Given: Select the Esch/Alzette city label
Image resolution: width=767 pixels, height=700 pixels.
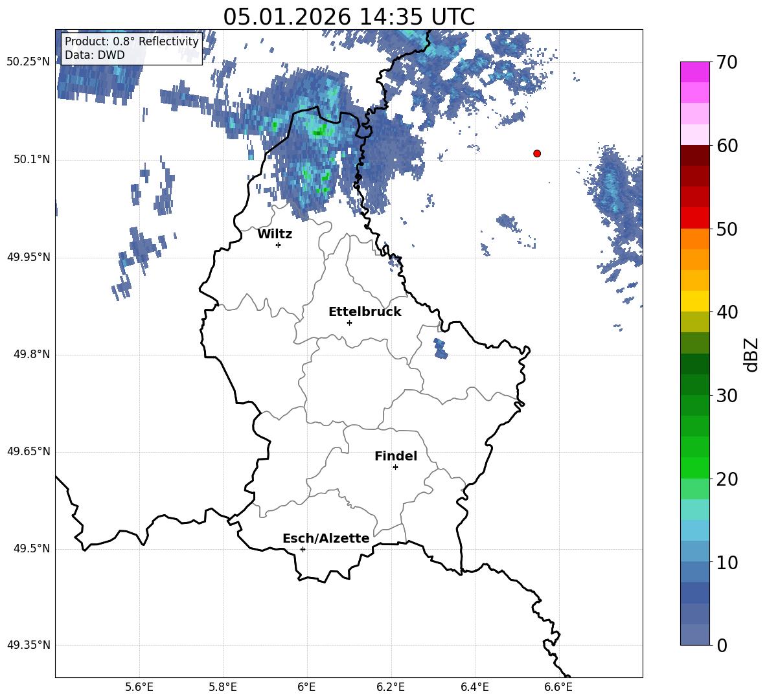Looking at the screenshot, I should pos(326,539).
